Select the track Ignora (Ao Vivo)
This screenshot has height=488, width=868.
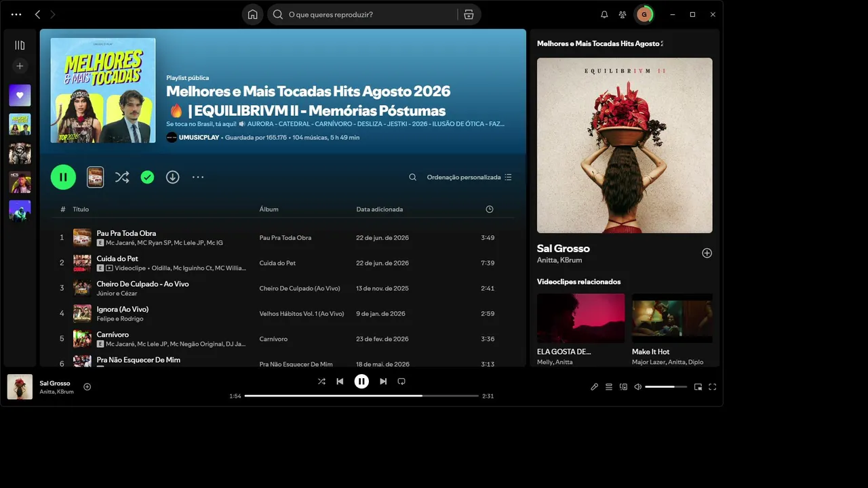click(x=123, y=309)
